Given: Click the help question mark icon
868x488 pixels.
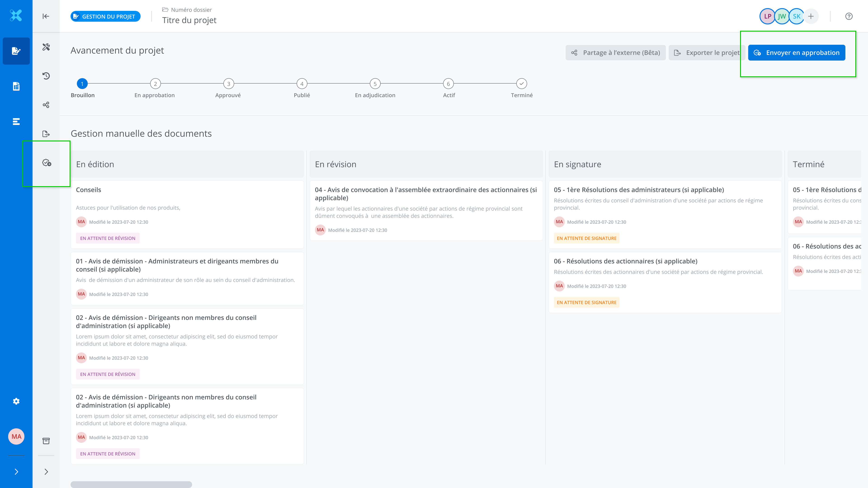Looking at the screenshot, I should tap(849, 16).
